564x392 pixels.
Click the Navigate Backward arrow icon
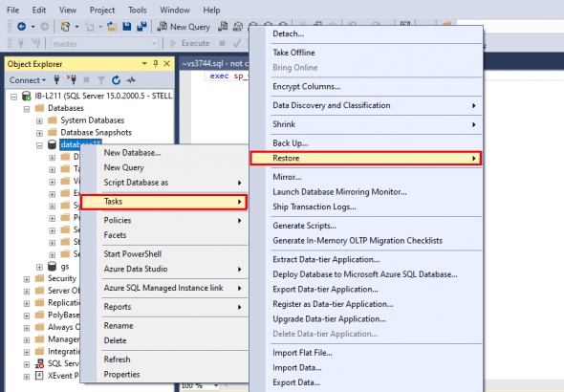tap(22, 26)
